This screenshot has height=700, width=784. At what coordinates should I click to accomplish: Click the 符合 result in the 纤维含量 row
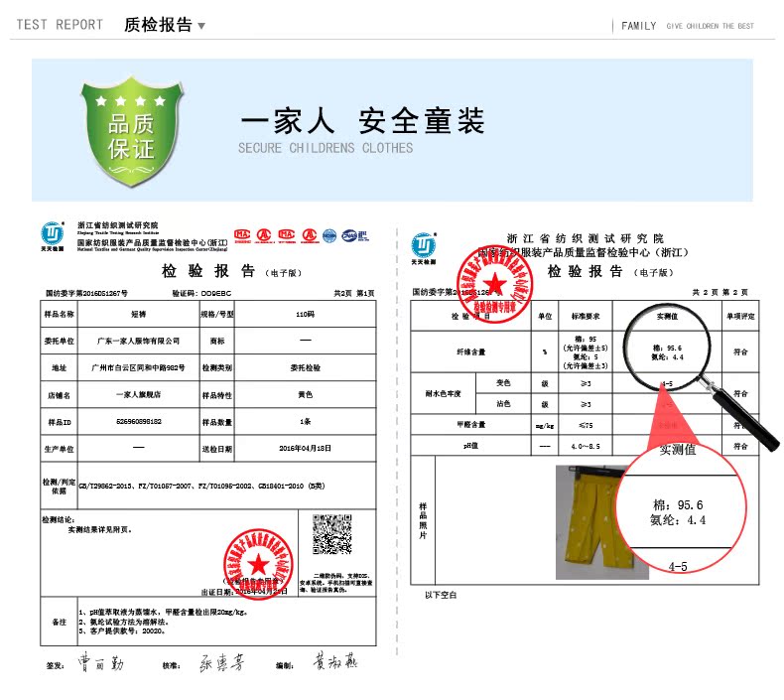click(740, 351)
